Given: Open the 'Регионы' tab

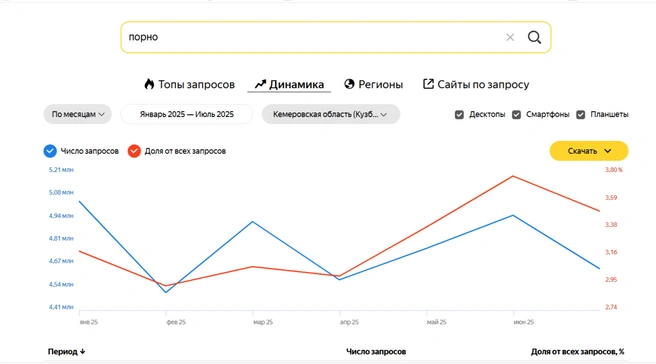Looking at the screenshot, I should (x=373, y=85).
